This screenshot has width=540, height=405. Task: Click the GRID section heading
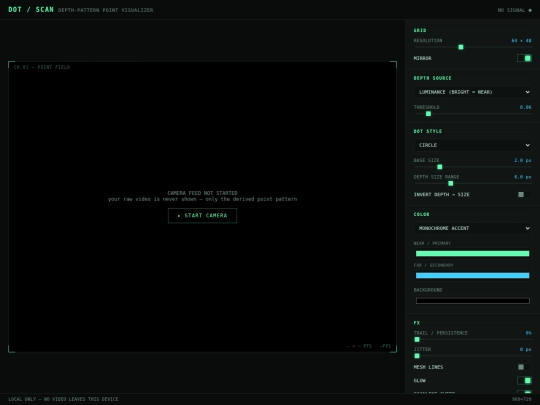pyautogui.click(x=420, y=30)
